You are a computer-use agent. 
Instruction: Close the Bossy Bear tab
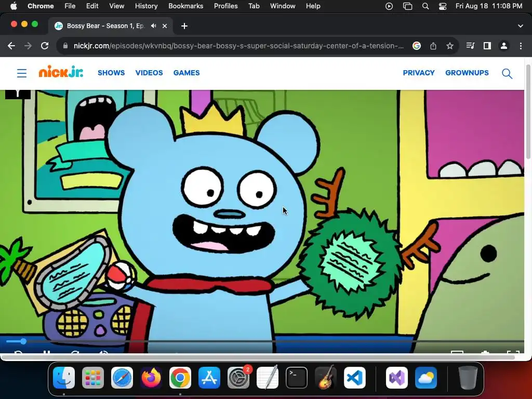[x=165, y=26]
